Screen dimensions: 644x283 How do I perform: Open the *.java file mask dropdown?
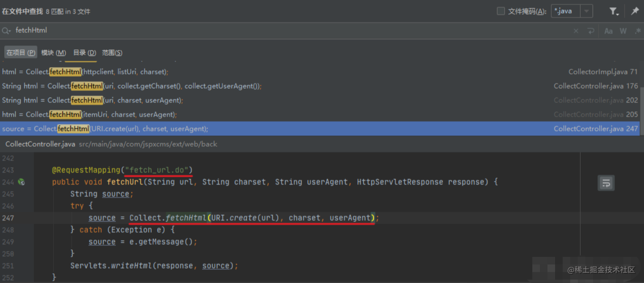coord(586,11)
